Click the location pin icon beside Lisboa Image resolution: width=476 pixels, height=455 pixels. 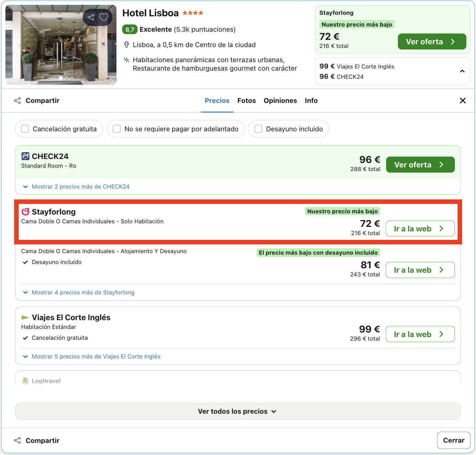point(127,45)
